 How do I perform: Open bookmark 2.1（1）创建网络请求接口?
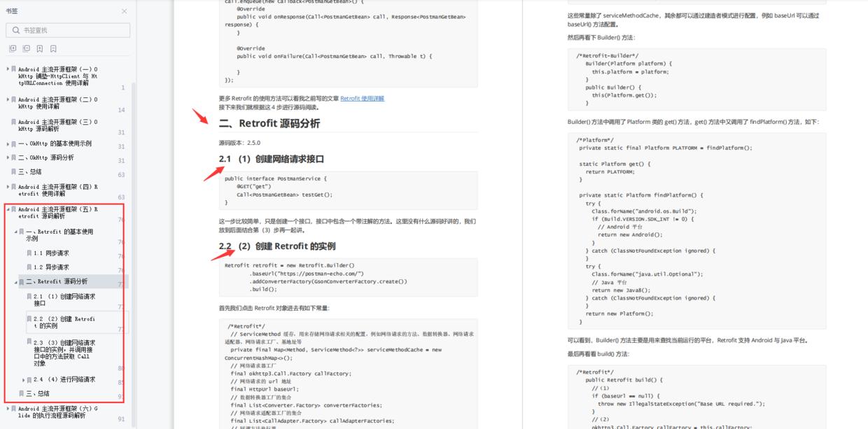pyautogui.click(x=64, y=300)
